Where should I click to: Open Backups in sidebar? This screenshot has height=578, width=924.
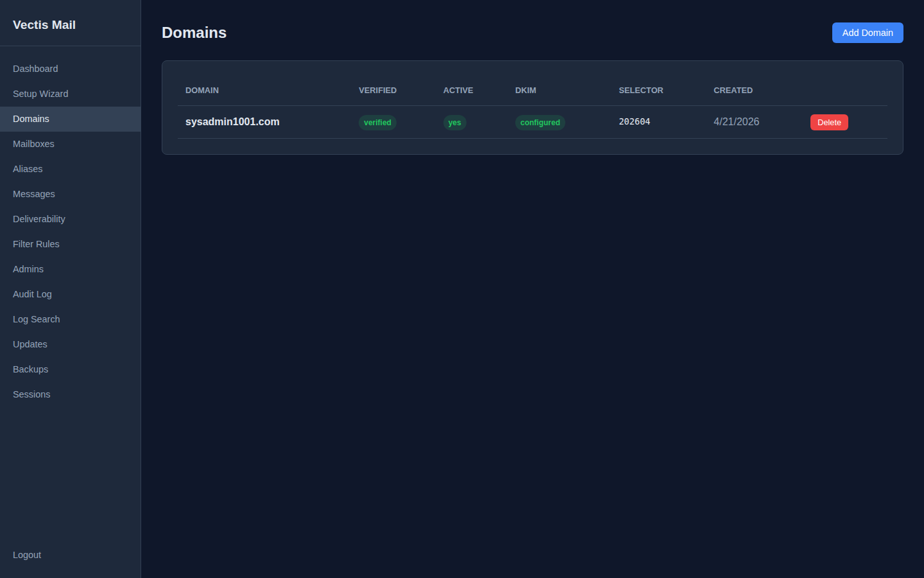pyautogui.click(x=70, y=369)
